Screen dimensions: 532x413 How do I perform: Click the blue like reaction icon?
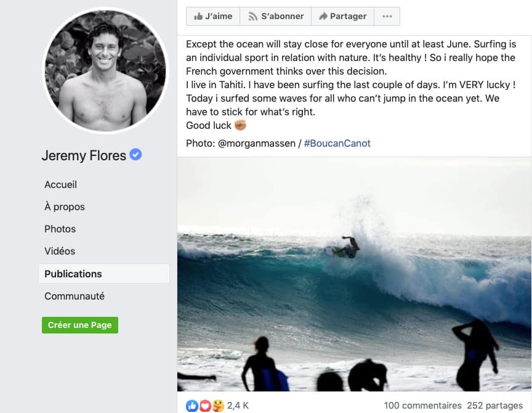point(192,406)
